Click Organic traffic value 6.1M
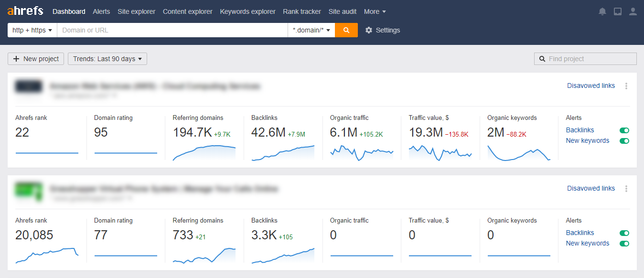The height and width of the screenshot is (278, 644). 343,133
